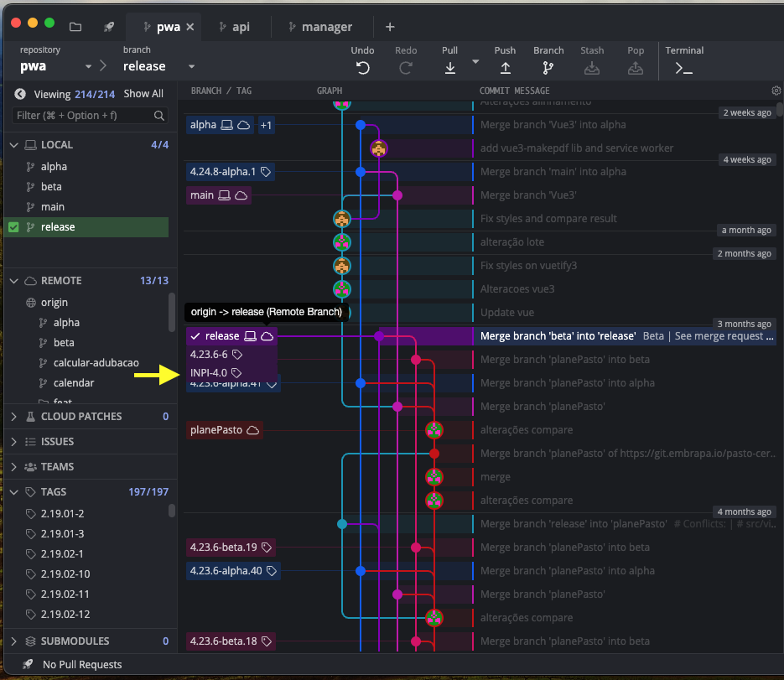Click the 4.23.6-beta.18 tag label

tap(231, 641)
